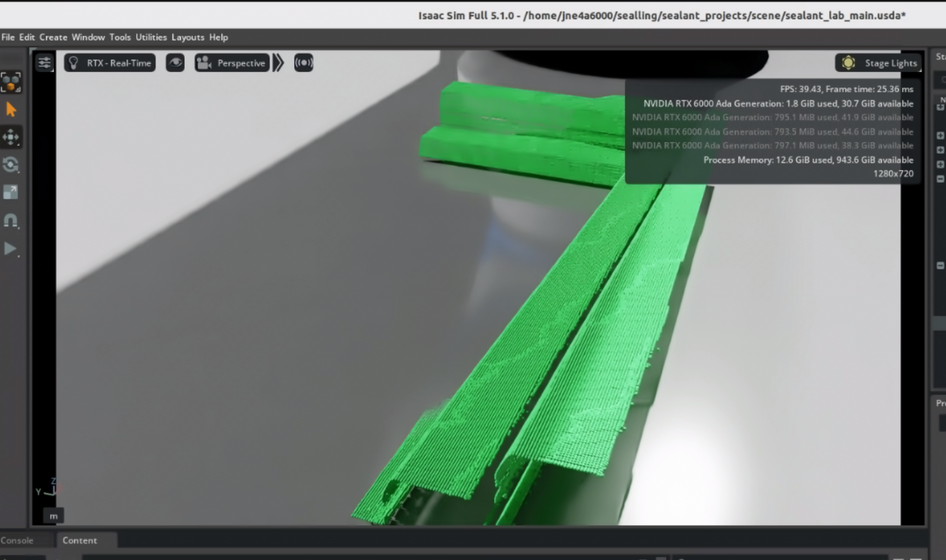Click the FPS and frame time readout

coord(846,89)
